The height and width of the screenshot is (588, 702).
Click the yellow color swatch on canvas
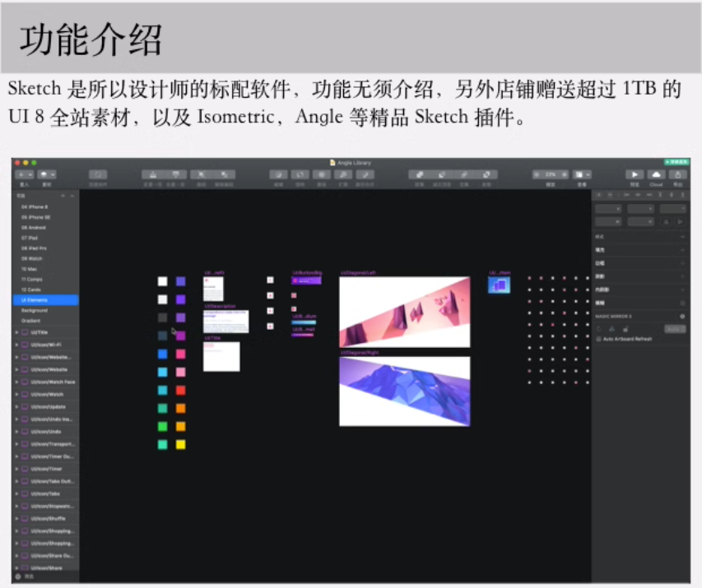pos(180,445)
